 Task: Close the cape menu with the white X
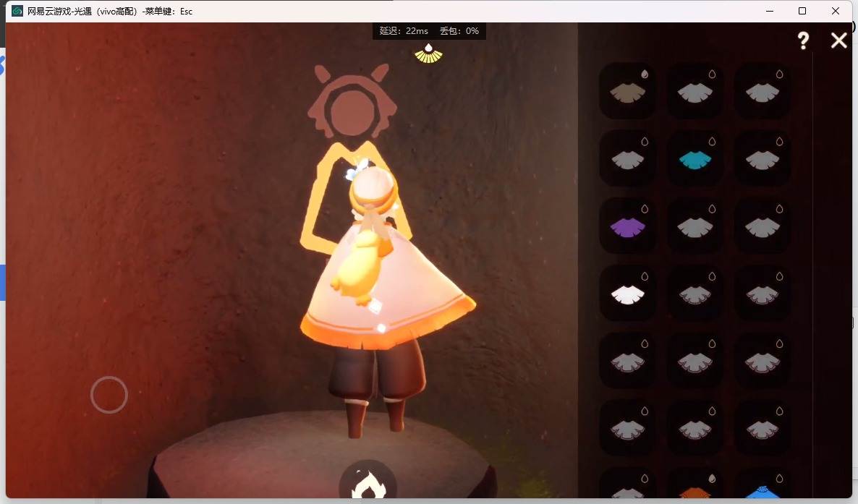tap(839, 40)
